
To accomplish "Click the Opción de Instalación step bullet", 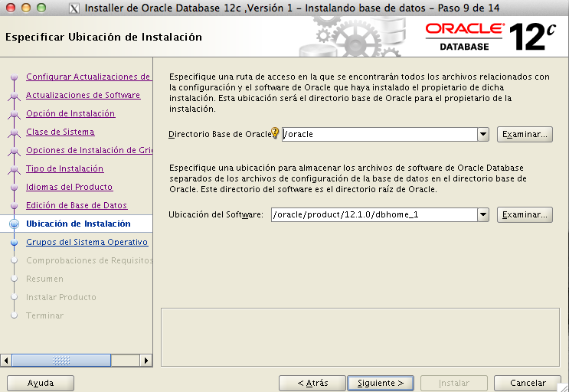I will coord(14,114).
